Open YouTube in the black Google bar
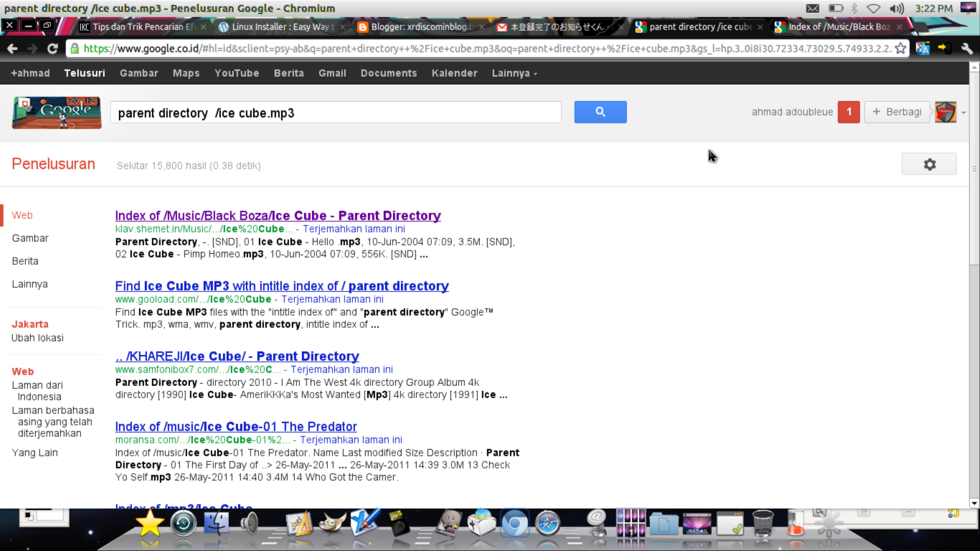 click(x=237, y=73)
